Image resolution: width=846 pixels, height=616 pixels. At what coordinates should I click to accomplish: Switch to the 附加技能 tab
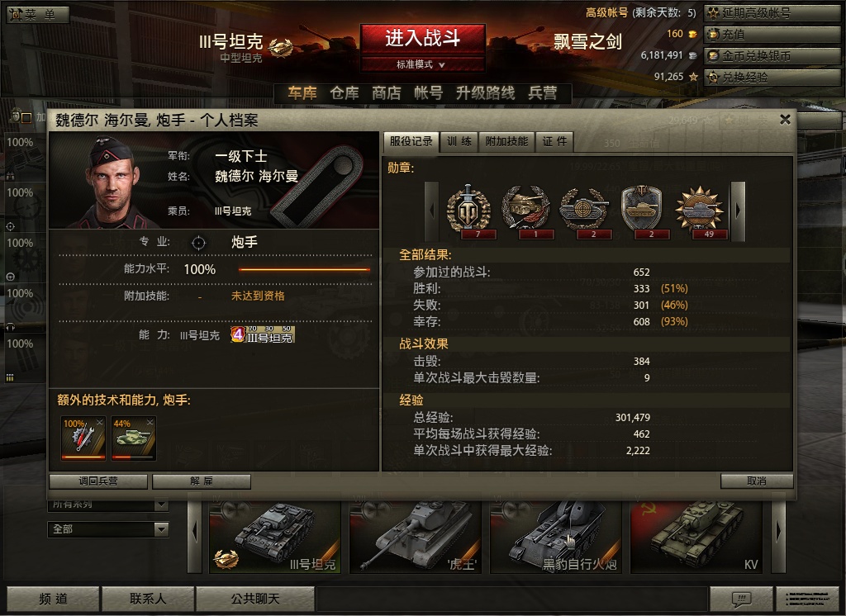pos(506,141)
